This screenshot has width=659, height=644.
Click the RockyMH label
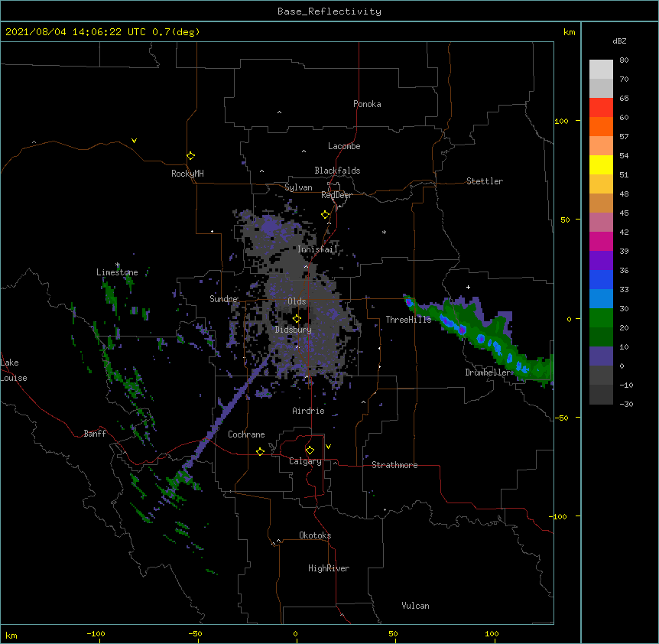pyautogui.click(x=187, y=174)
